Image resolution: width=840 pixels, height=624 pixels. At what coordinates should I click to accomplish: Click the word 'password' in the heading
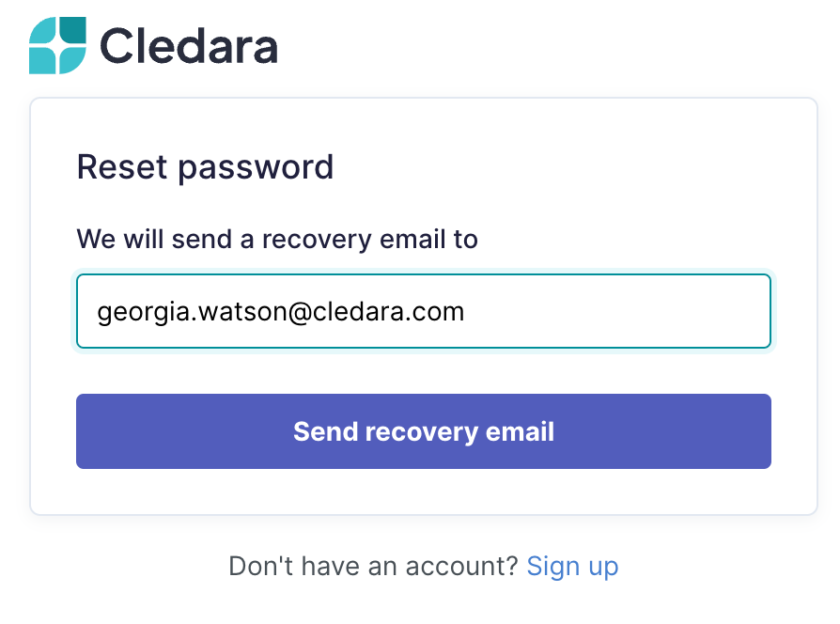pyautogui.click(x=256, y=168)
